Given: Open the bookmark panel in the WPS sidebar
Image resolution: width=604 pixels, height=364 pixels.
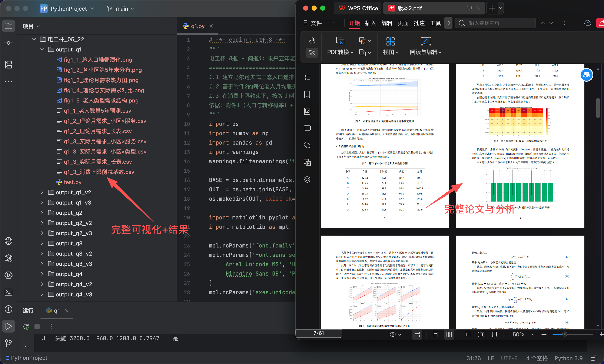Looking at the screenshot, I should tap(307, 94).
